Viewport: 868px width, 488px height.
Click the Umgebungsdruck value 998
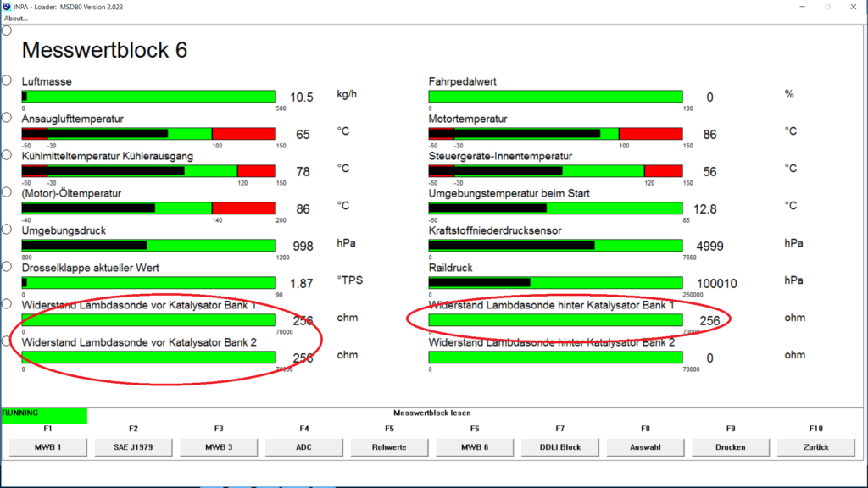coord(303,247)
